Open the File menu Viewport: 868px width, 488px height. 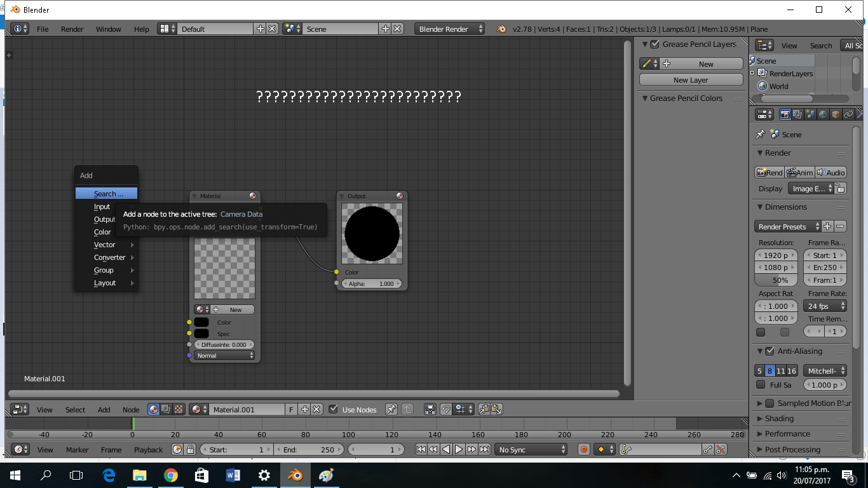[43, 29]
